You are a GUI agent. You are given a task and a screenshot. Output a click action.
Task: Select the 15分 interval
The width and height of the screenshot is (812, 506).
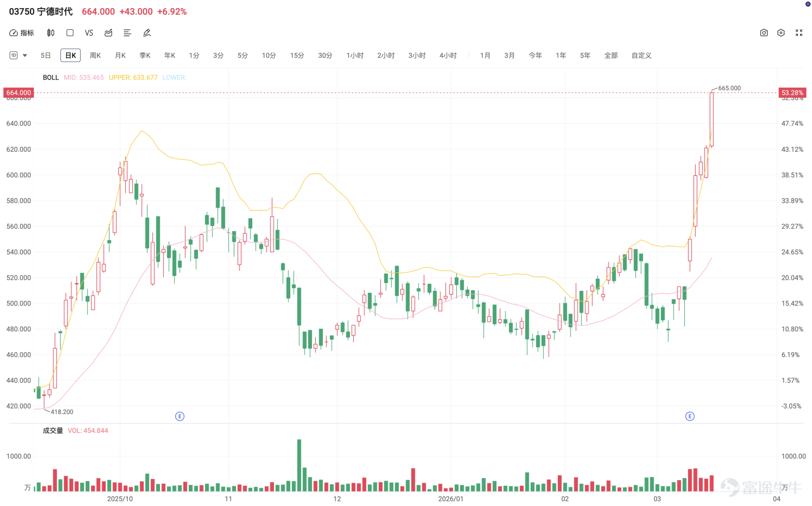pyautogui.click(x=297, y=55)
